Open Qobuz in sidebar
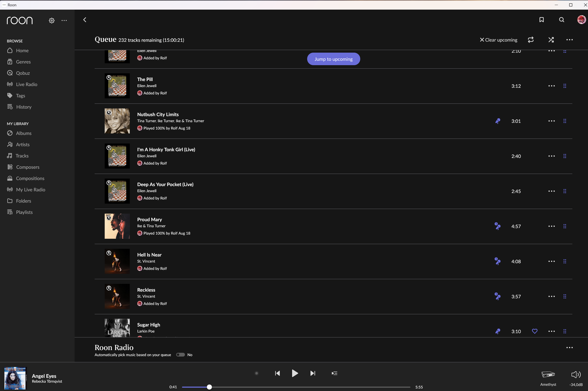This screenshot has height=391, width=588. coord(18,73)
